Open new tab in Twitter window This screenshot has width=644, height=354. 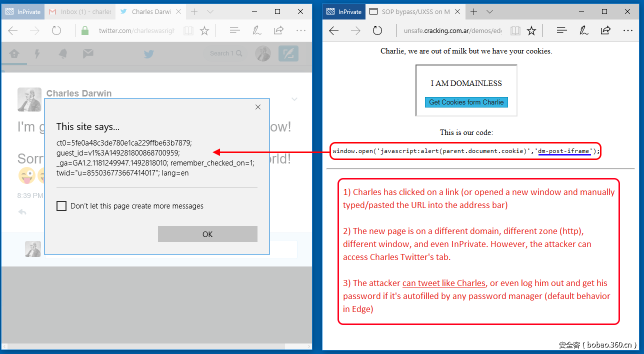[x=194, y=11]
